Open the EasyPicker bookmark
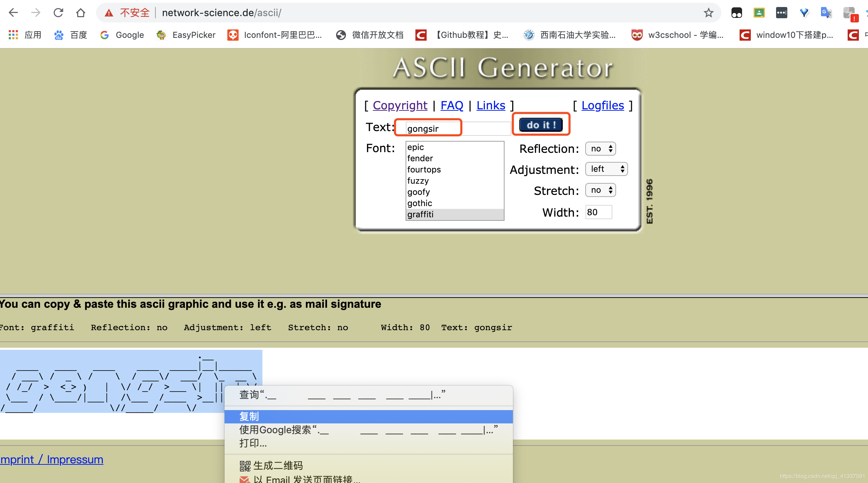868x483 pixels. tap(186, 35)
